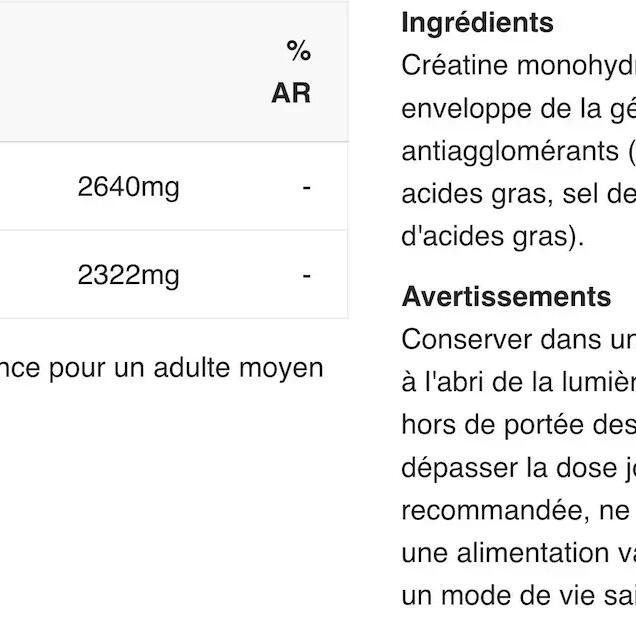Screen dimensions: 636x636
Task: Click the "dépasser la dose" line
Action: coord(518,469)
